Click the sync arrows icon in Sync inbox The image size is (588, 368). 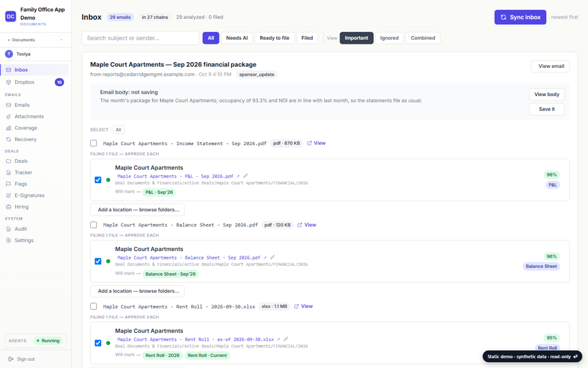point(503,17)
